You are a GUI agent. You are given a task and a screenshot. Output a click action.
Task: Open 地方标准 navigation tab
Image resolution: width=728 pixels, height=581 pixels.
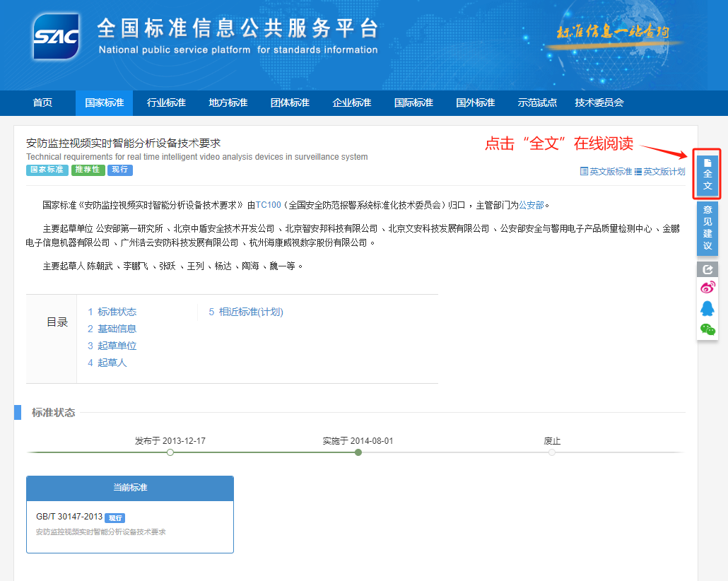(228, 103)
